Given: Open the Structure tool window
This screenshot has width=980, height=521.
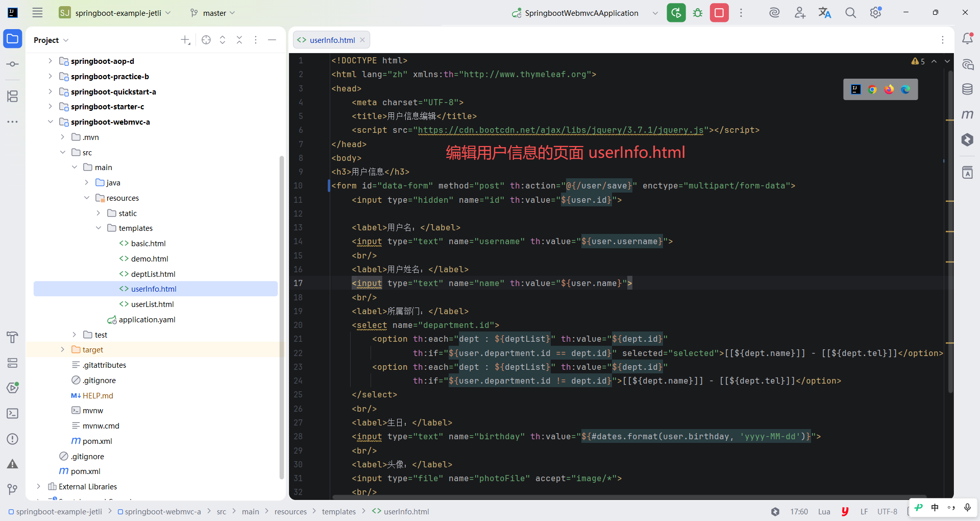Looking at the screenshot, I should (13, 96).
